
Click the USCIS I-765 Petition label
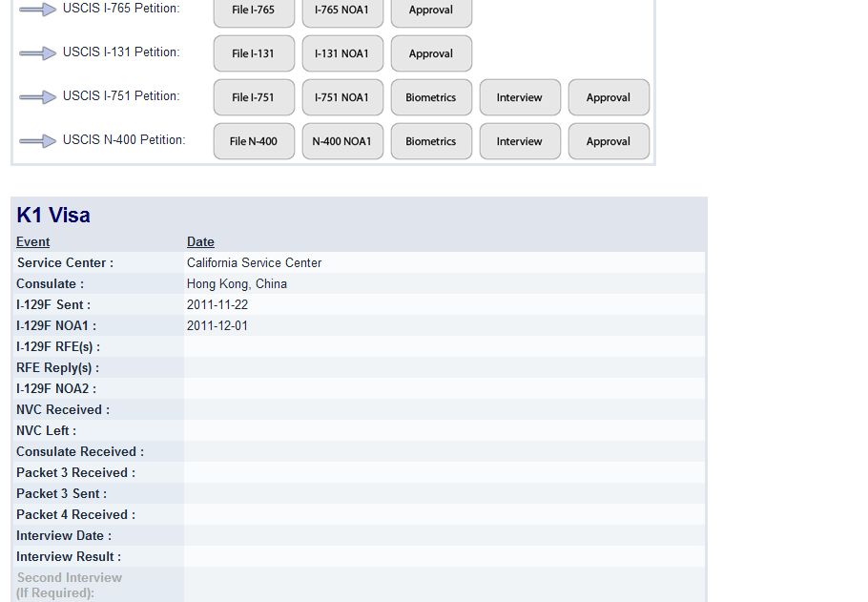[121, 9]
